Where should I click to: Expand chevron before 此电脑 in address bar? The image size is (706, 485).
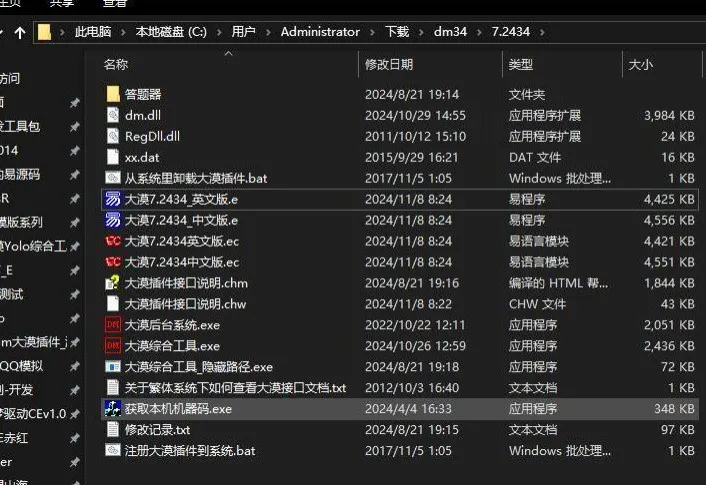coord(62,32)
